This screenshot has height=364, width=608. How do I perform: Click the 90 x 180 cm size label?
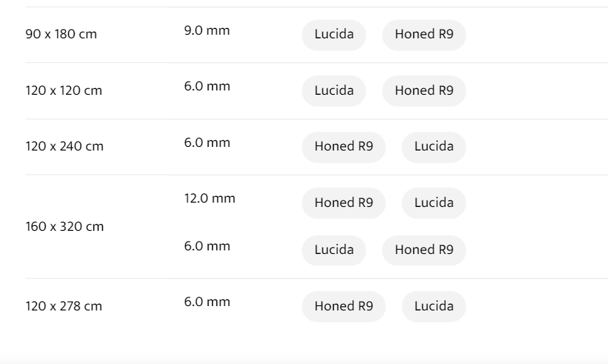point(61,35)
